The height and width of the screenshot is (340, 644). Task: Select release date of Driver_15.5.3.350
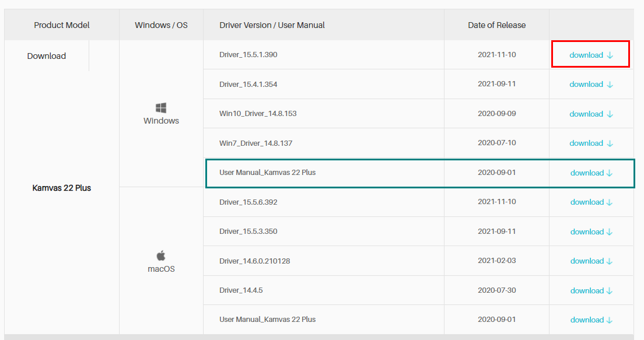coord(496,231)
